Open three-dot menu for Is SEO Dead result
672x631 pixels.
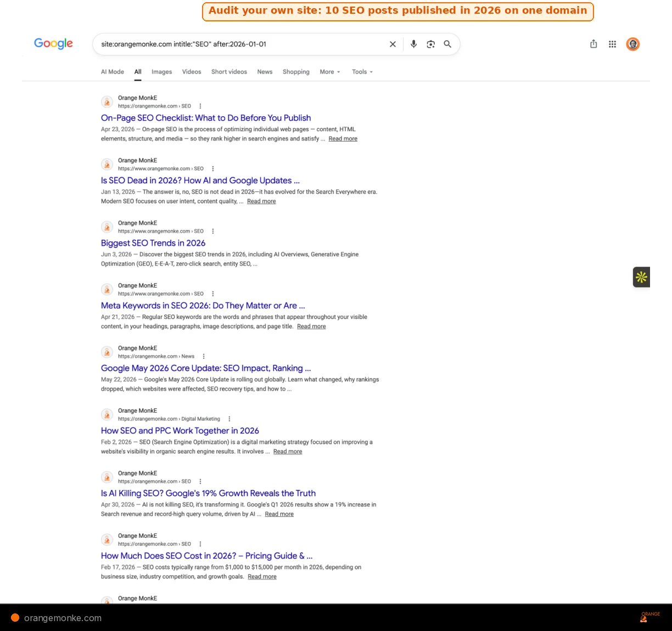coord(213,169)
